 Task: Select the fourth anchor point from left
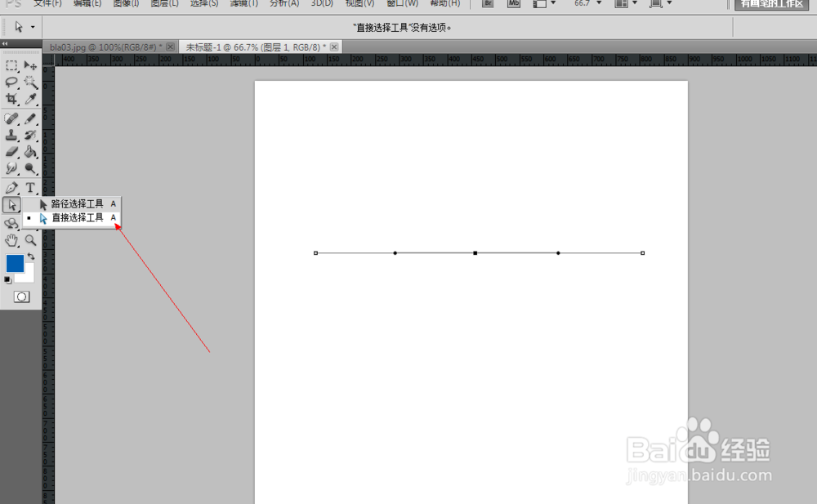558,252
